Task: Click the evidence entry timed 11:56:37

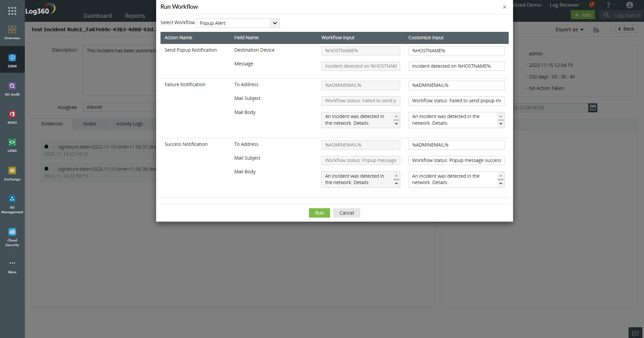Action: (x=98, y=150)
